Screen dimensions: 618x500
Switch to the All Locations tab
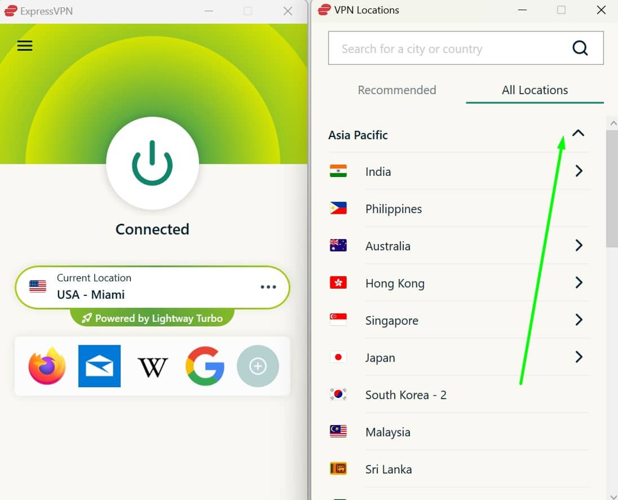(x=535, y=90)
